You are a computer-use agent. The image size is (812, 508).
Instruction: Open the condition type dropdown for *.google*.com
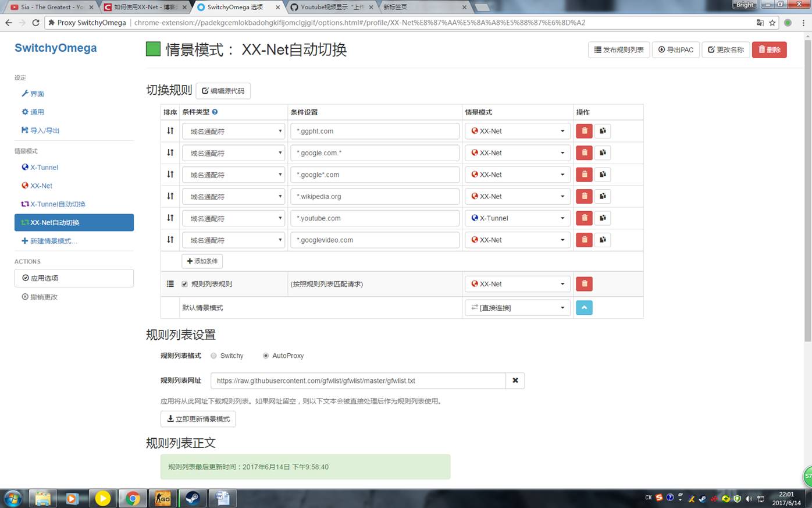[x=233, y=174]
